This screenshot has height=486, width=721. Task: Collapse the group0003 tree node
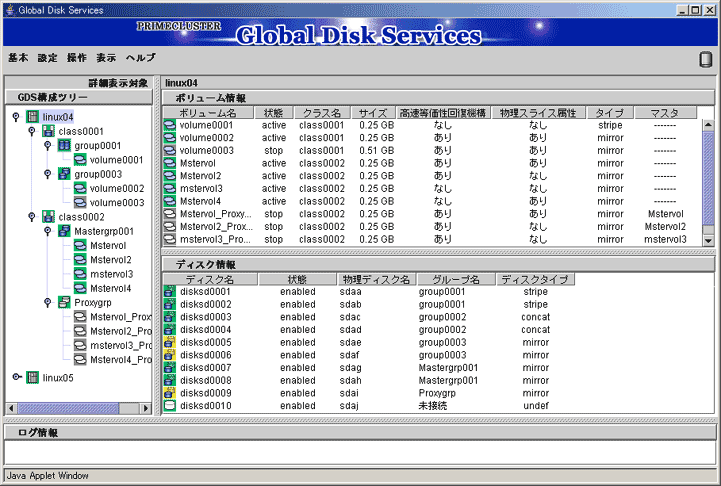pyautogui.click(x=47, y=174)
